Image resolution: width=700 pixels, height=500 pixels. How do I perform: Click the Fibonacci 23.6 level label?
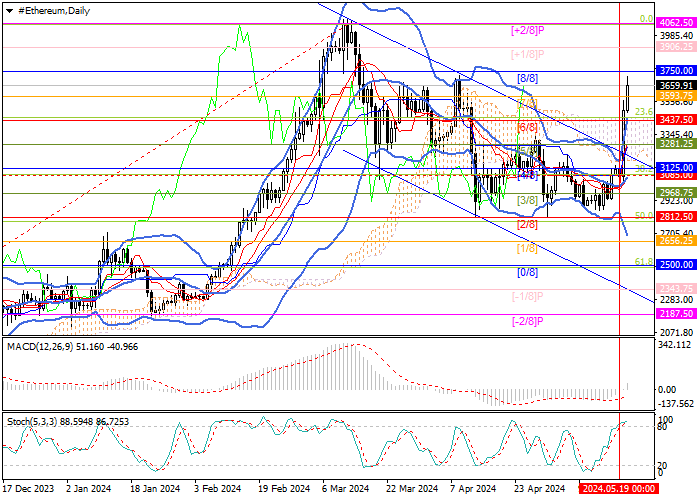pos(644,112)
